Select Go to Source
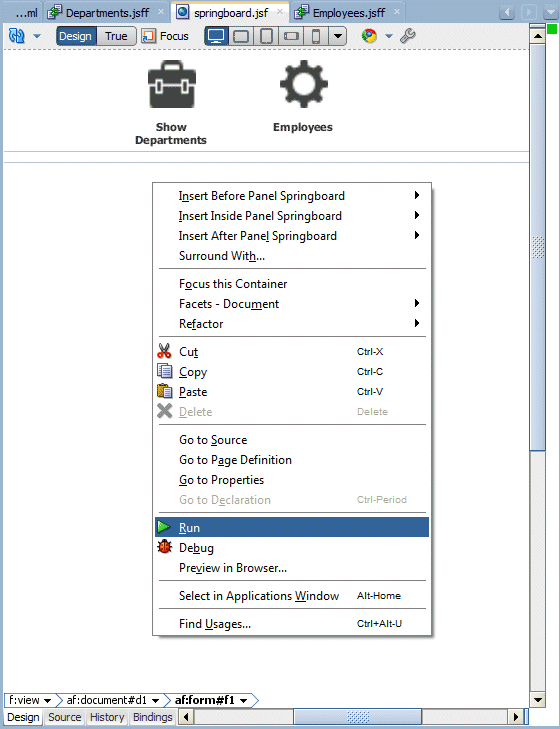 (x=293, y=439)
